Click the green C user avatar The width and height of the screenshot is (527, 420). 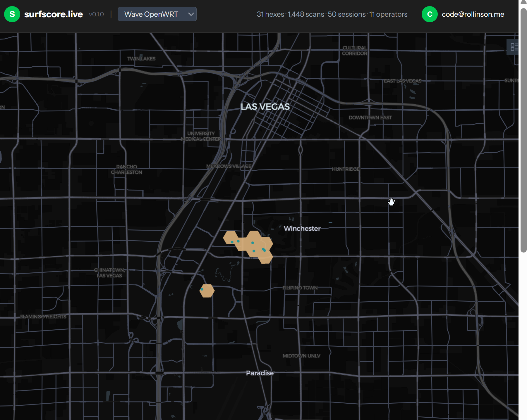coord(430,14)
